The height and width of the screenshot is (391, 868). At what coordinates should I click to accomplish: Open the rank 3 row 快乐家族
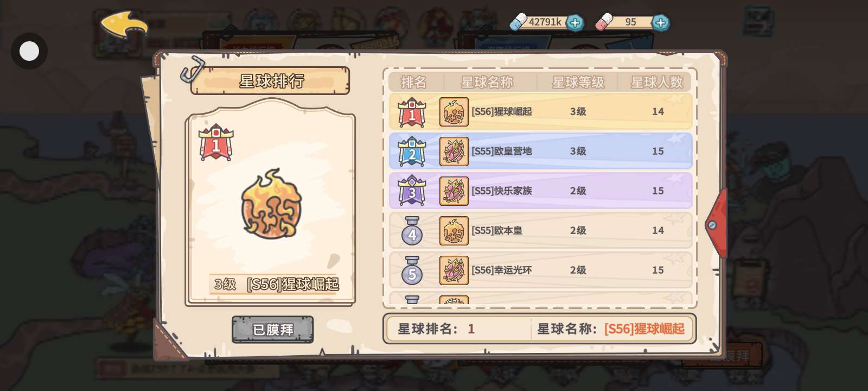[540, 191]
